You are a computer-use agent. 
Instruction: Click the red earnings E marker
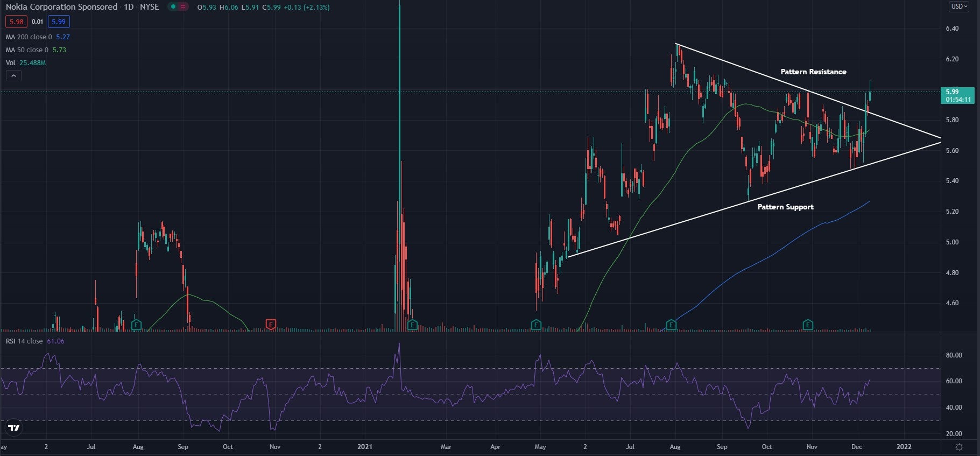pos(271,325)
